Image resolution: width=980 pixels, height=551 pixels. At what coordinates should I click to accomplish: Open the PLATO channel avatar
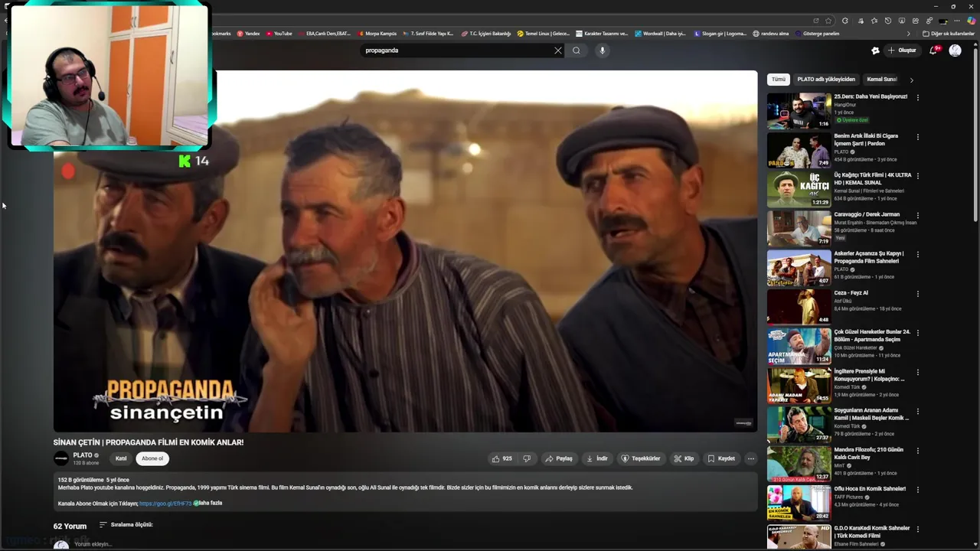pyautogui.click(x=61, y=458)
